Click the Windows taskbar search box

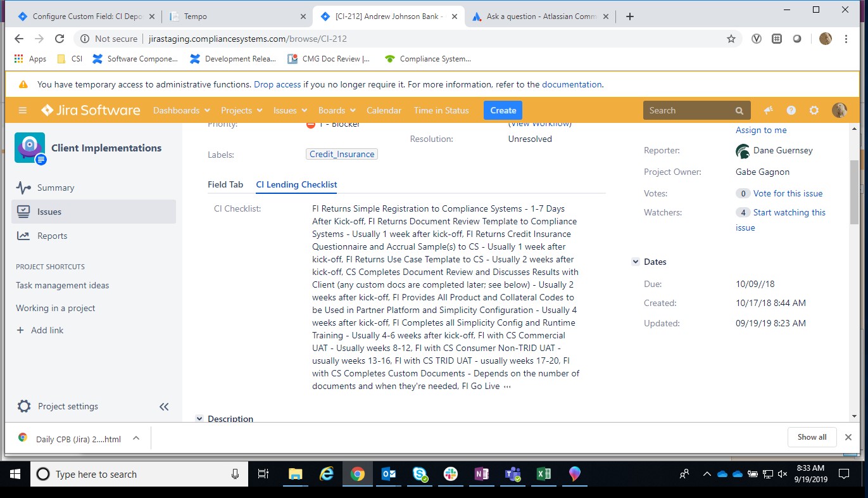(x=139, y=474)
